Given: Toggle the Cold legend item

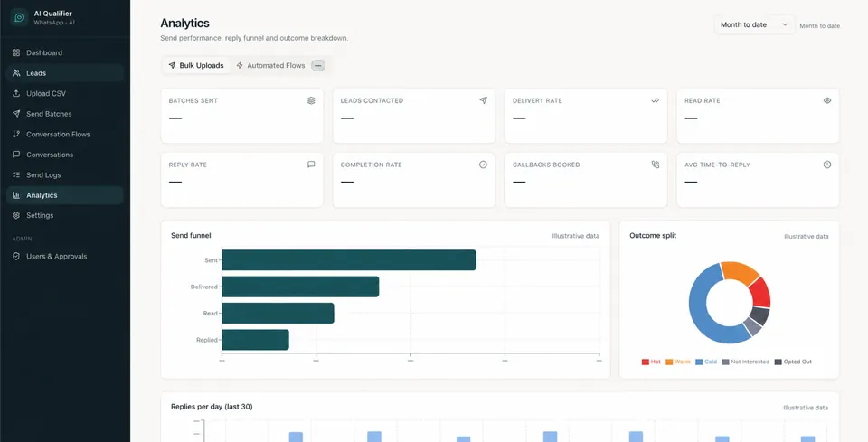Looking at the screenshot, I should tap(706, 362).
